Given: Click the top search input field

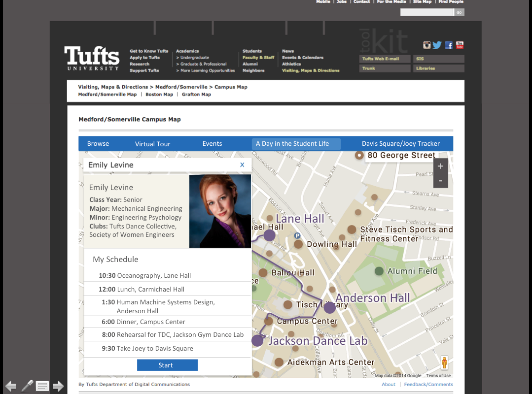Looking at the screenshot, I should 427,12.
